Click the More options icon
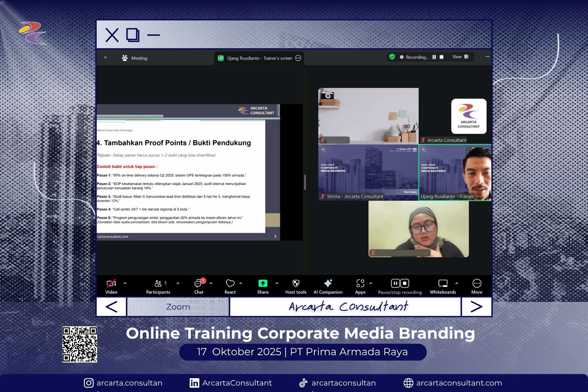This screenshot has width=588, height=392. 477,287
